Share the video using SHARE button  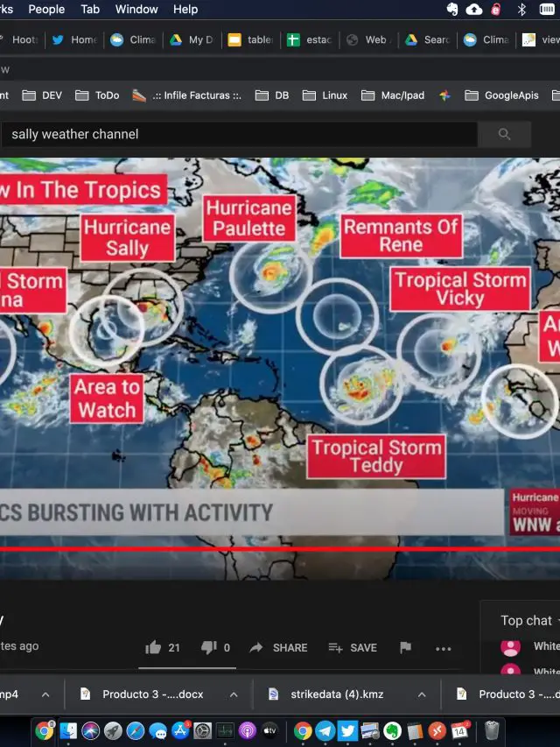click(279, 647)
